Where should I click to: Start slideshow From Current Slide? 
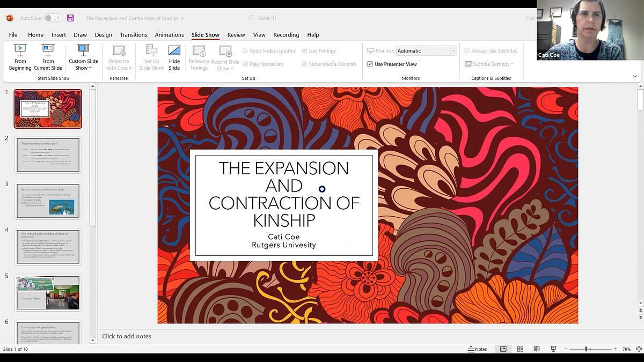(48, 57)
